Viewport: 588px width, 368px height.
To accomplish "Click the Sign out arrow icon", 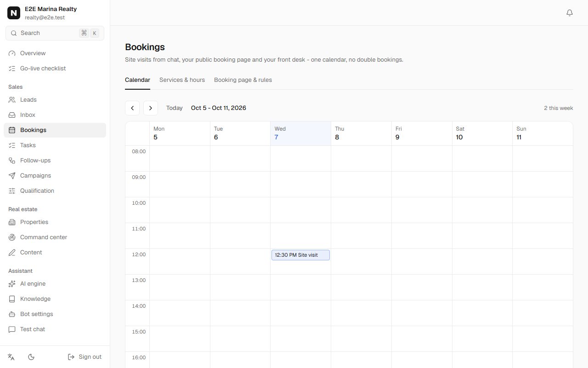I will coord(71,357).
